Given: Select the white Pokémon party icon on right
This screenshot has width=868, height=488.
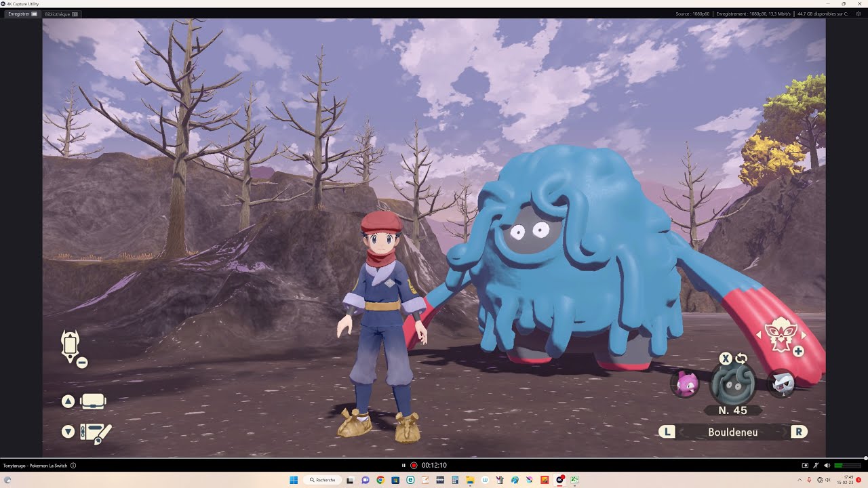Looking at the screenshot, I should (781, 384).
